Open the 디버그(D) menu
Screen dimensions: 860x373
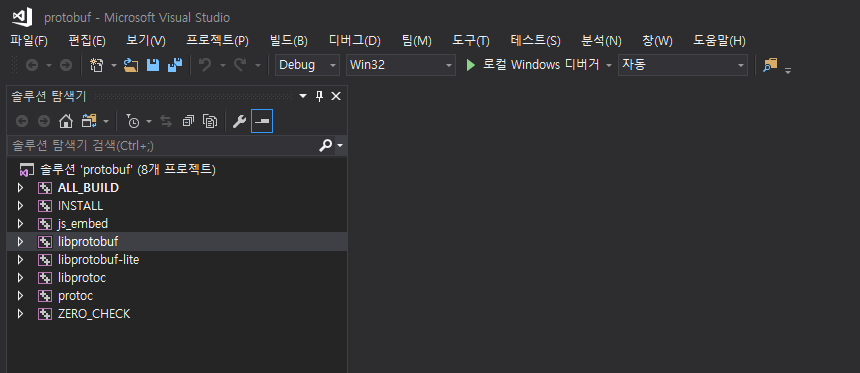tap(355, 41)
